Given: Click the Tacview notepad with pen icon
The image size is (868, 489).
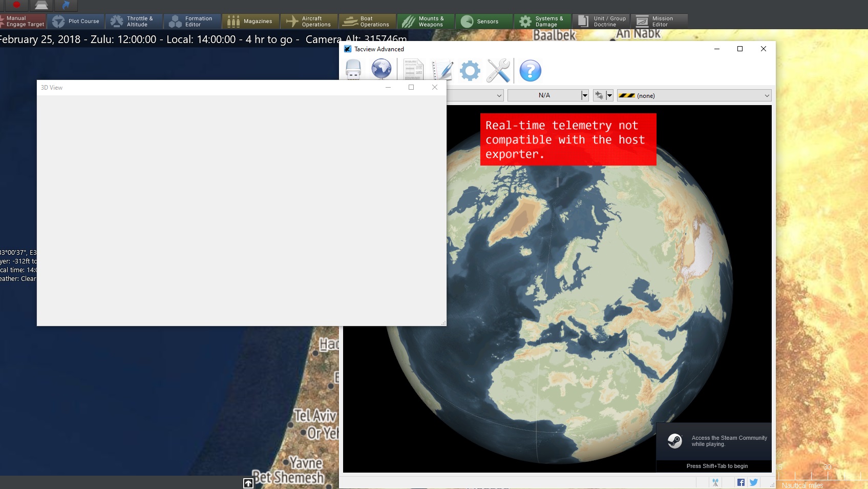Looking at the screenshot, I should (442, 70).
